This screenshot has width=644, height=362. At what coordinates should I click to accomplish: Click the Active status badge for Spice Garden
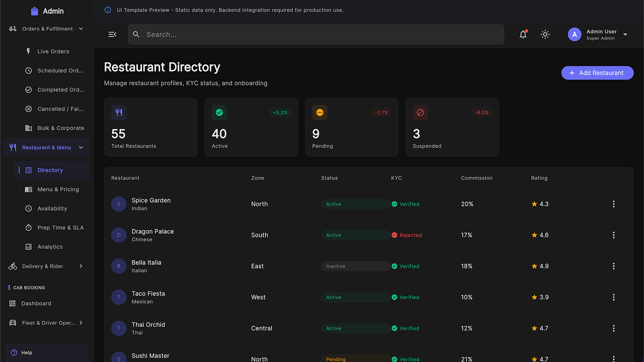click(356, 204)
